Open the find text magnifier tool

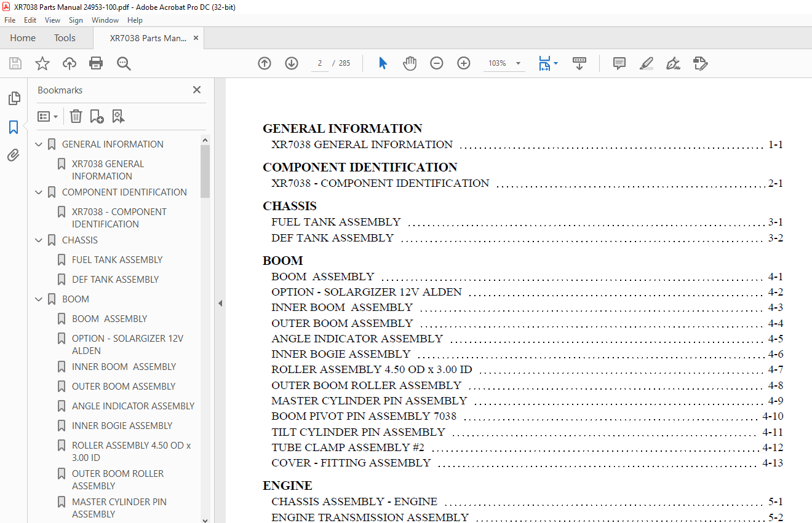point(124,63)
